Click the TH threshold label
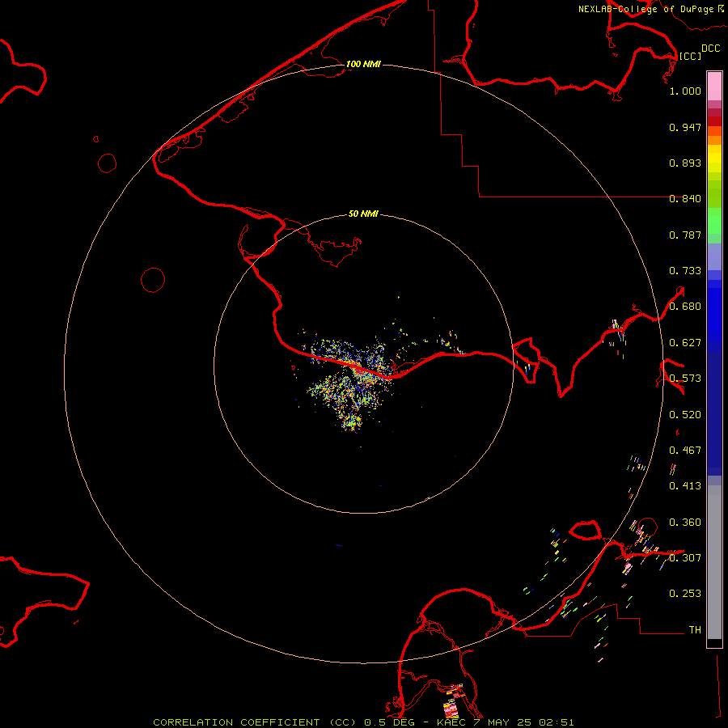This screenshot has width=728, height=728. point(695,630)
